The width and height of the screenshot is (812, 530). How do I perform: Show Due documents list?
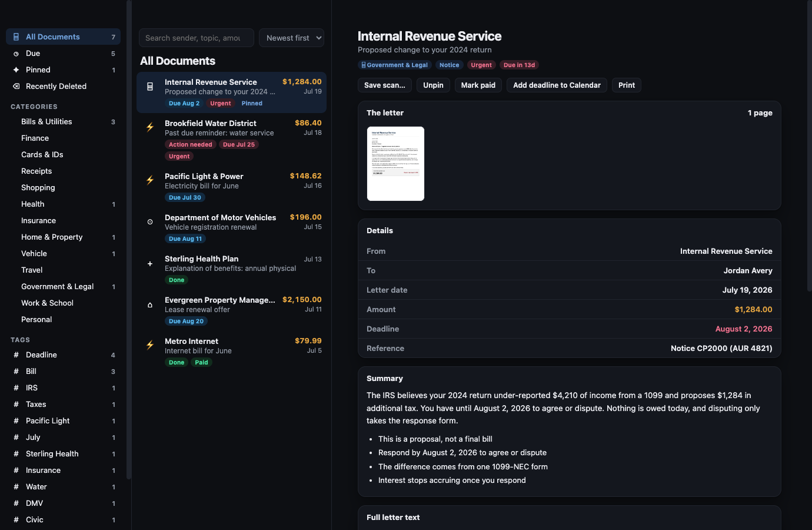tap(63, 53)
